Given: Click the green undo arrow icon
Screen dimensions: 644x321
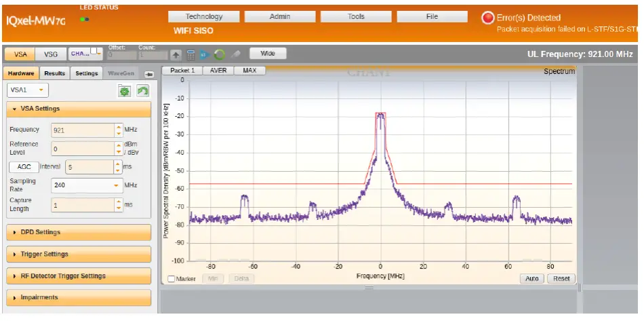Looking at the screenshot, I should tap(142, 91).
